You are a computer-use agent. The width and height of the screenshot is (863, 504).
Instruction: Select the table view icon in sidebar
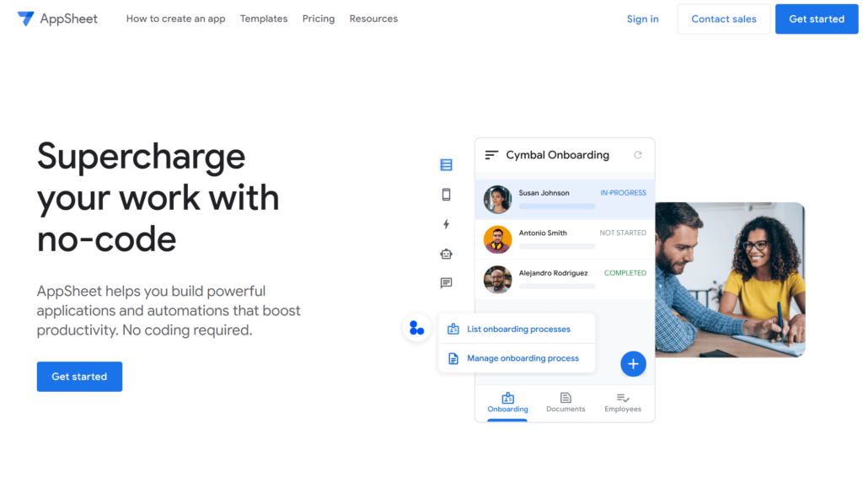coord(446,165)
